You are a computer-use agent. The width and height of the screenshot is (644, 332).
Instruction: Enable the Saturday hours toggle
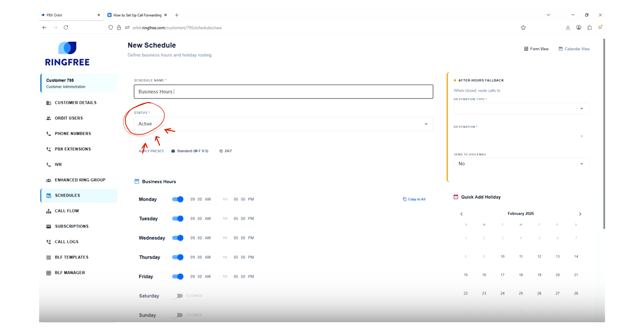click(x=178, y=296)
